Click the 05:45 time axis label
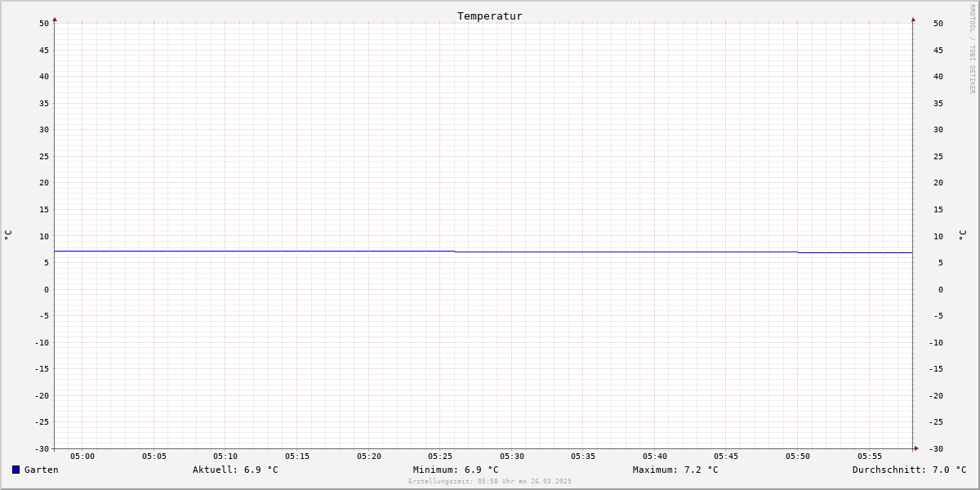 click(726, 456)
